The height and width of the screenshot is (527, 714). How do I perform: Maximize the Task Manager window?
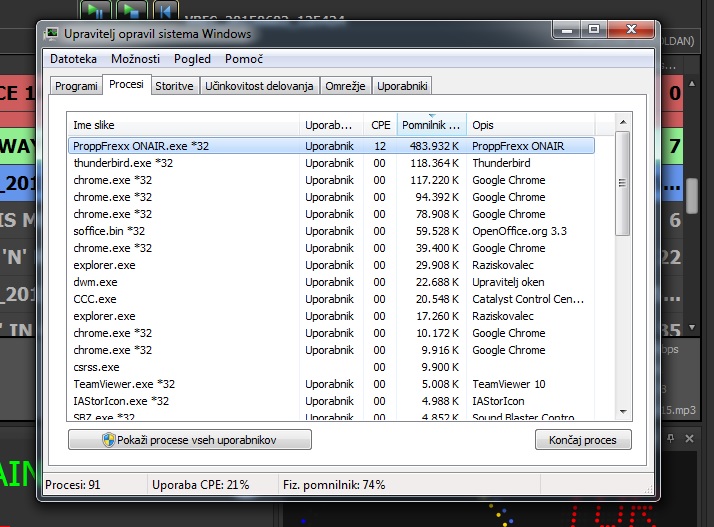pos(595,31)
